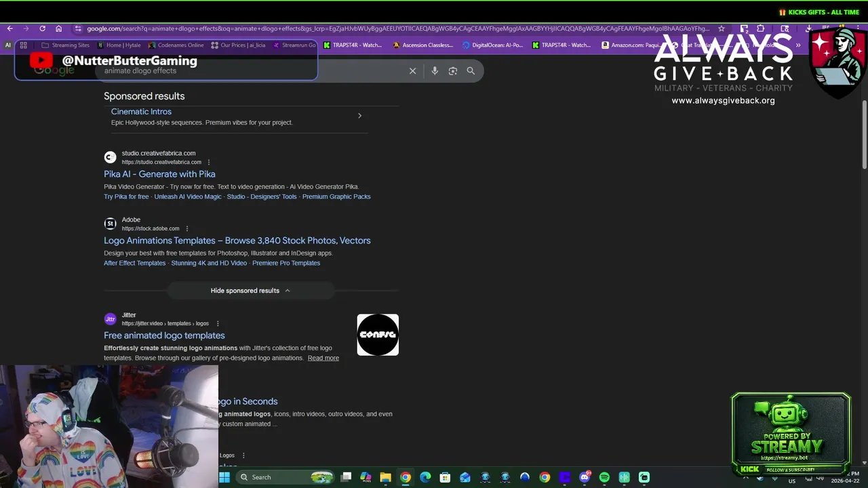Click the https://stock.adobe.com URL text
This screenshot has height=488, width=868.
(x=151, y=228)
